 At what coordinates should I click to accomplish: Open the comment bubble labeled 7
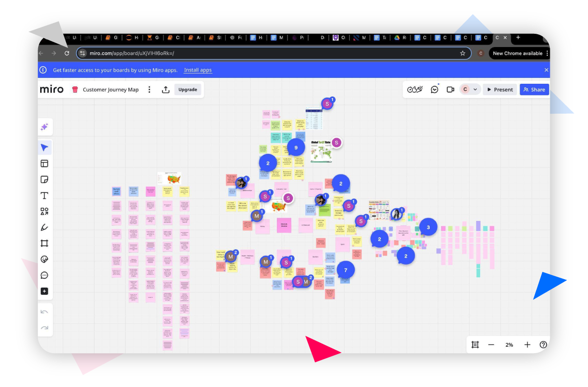[345, 270]
